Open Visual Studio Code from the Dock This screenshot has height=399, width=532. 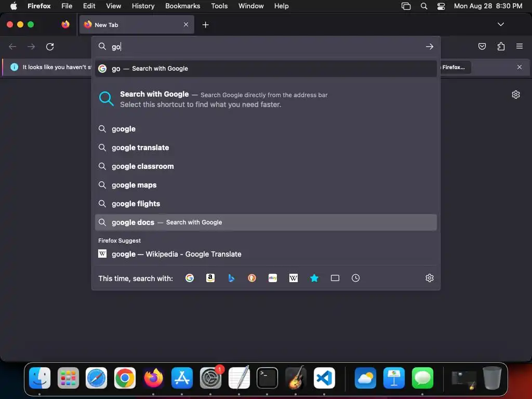pos(324,378)
